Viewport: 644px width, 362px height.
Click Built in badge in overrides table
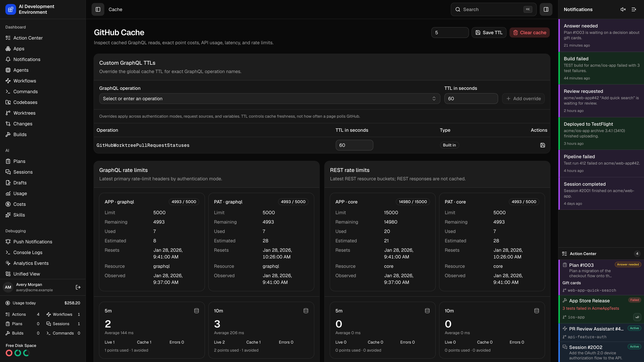coord(449,145)
